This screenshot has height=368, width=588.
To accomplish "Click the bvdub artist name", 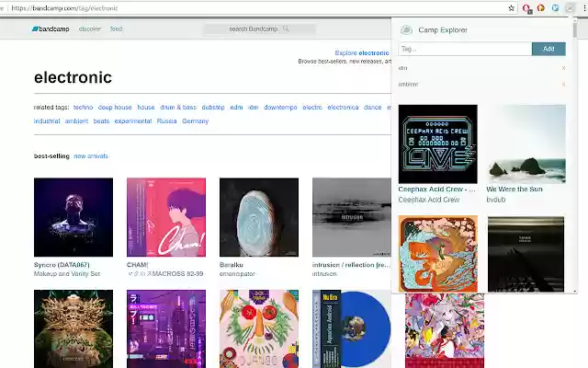I will [496, 200].
